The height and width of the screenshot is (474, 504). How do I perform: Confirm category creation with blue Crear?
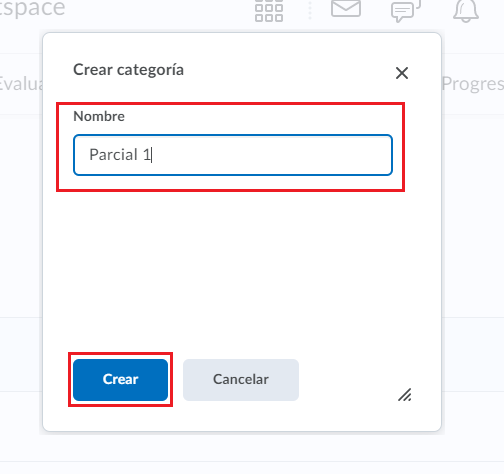120,380
